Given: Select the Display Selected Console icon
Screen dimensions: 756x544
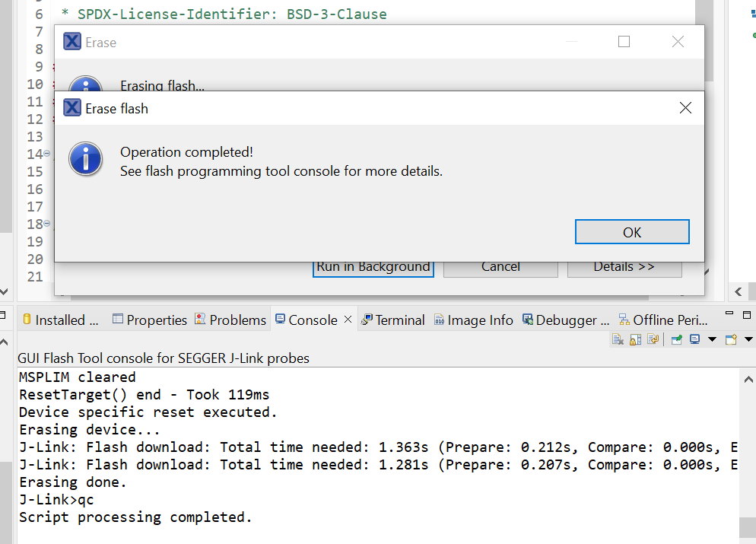Looking at the screenshot, I should 694,339.
